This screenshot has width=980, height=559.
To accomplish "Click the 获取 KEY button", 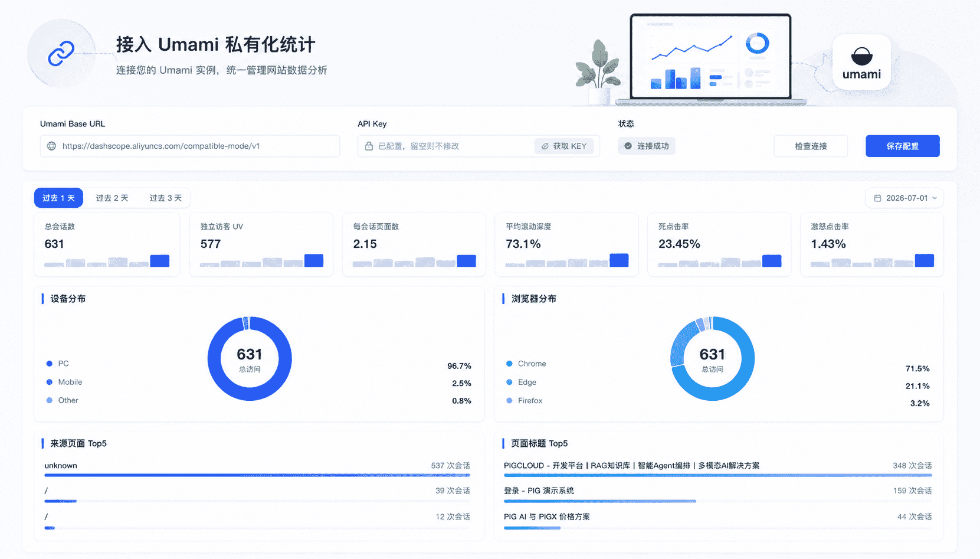I will tap(564, 146).
